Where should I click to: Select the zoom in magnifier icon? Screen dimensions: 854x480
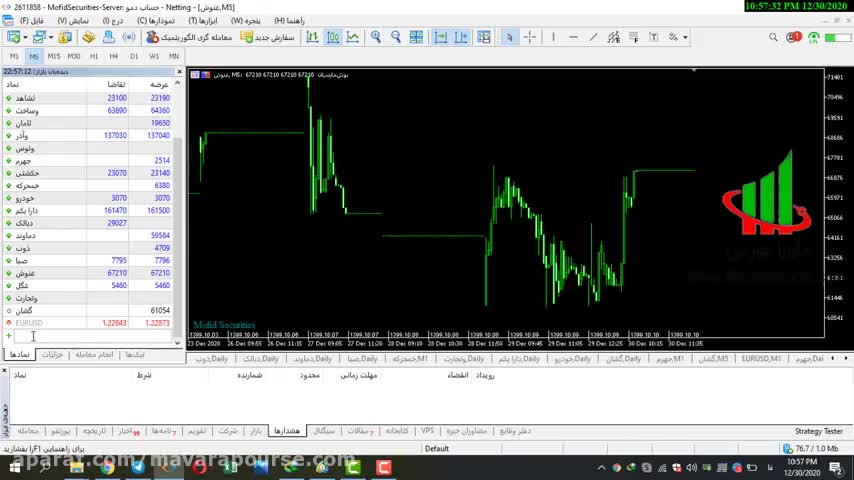[x=376, y=37]
